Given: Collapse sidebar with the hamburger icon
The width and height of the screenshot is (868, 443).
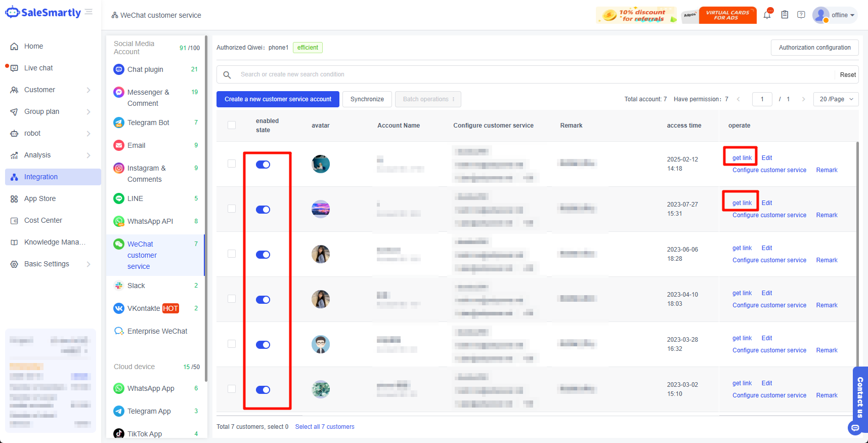Looking at the screenshot, I should 89,12.
